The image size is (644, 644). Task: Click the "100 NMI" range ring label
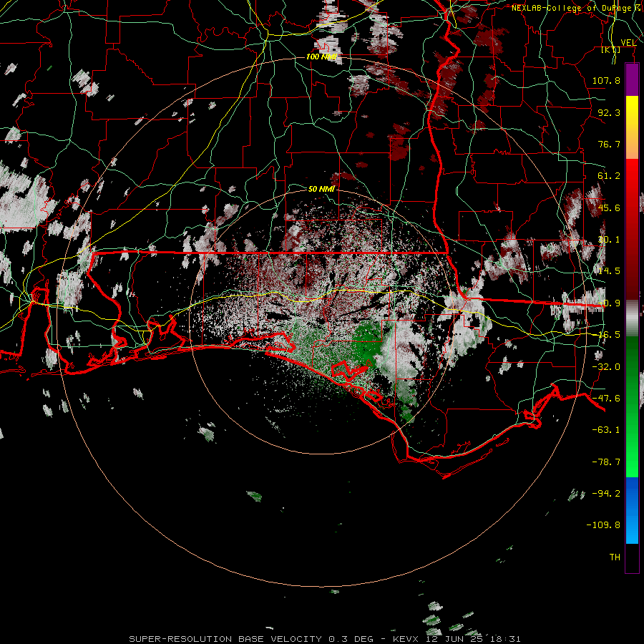click(322, 57)
